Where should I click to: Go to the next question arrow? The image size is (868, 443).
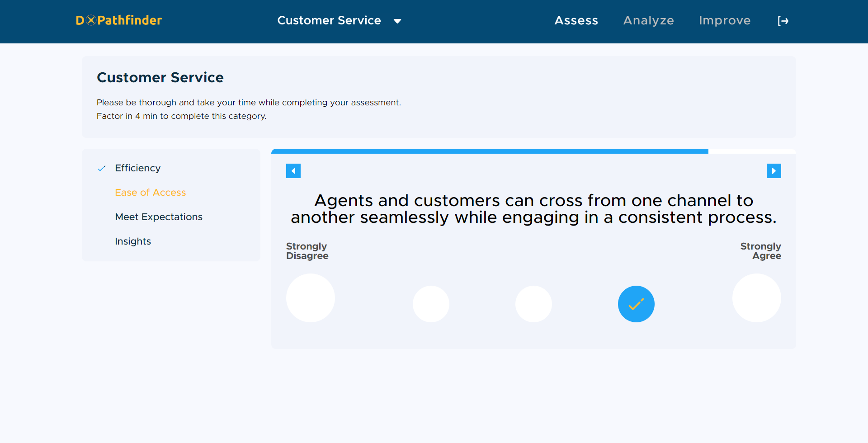click(x=774, y=171)
